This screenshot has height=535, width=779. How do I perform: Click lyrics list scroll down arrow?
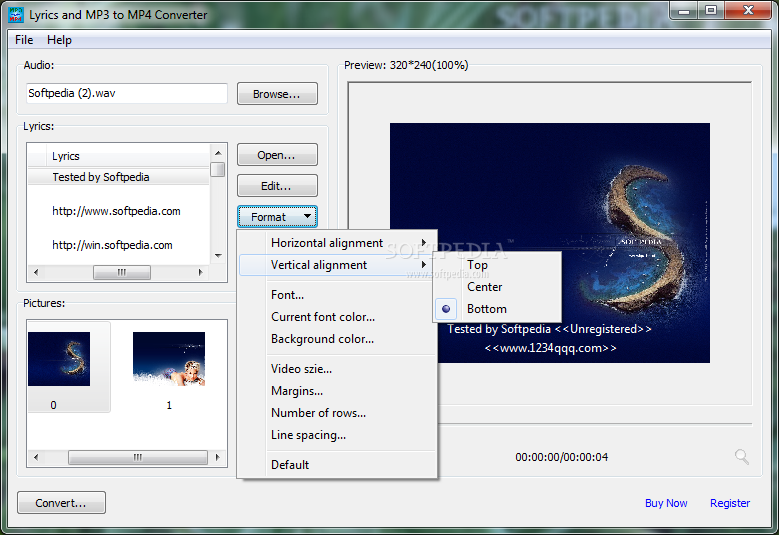[218, 256]
